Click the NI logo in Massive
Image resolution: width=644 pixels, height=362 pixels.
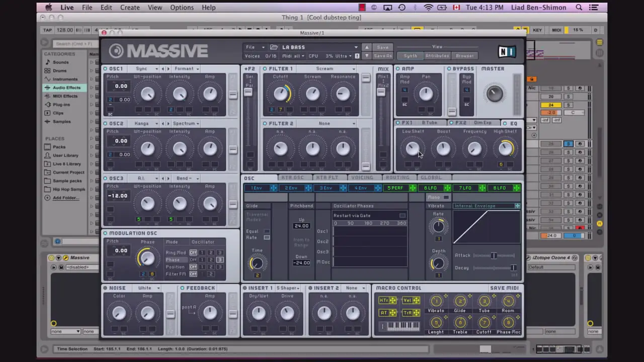coord(507,52)
